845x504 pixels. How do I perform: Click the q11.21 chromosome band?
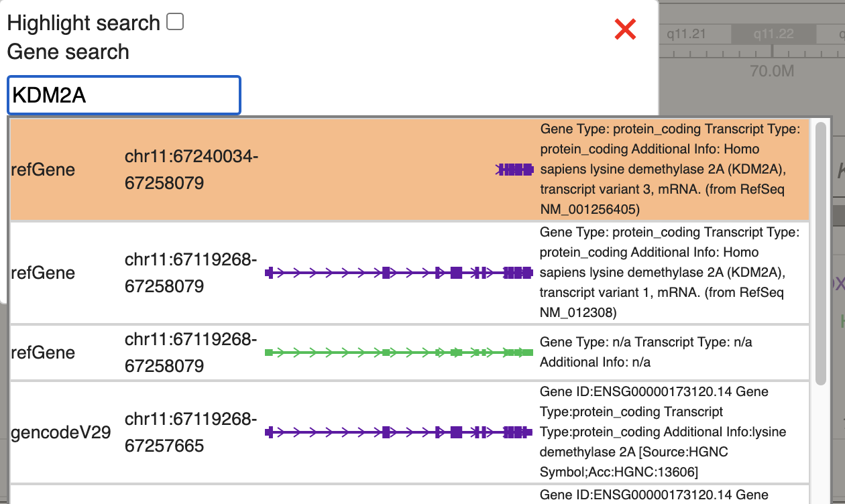pyautogui.click(x=686, y=34)
